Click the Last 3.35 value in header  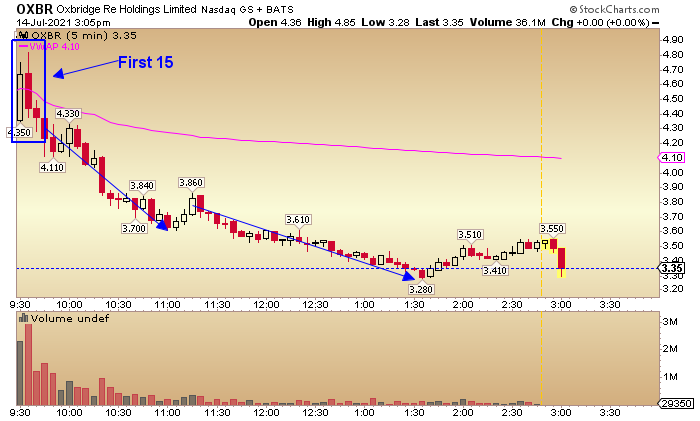pos(439,22)
